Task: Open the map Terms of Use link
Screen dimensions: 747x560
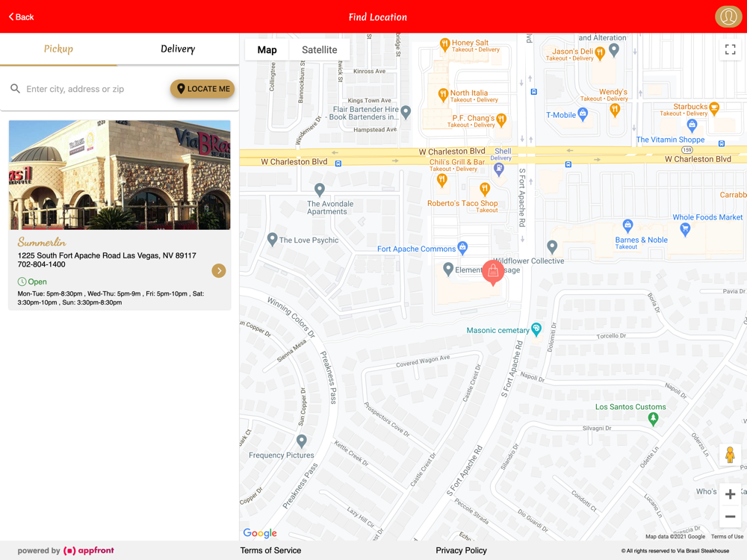Action: (x=727, y=537)
